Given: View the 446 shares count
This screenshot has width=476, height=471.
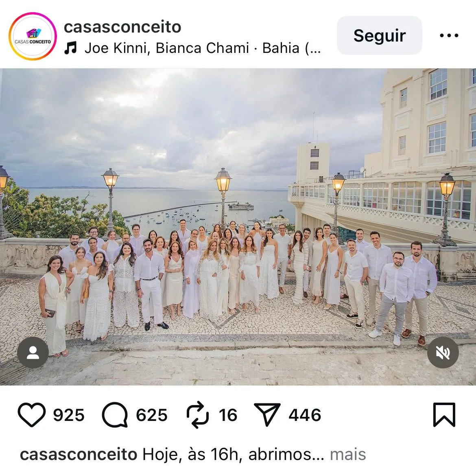Looking at the screenshot, I should 305,415.
